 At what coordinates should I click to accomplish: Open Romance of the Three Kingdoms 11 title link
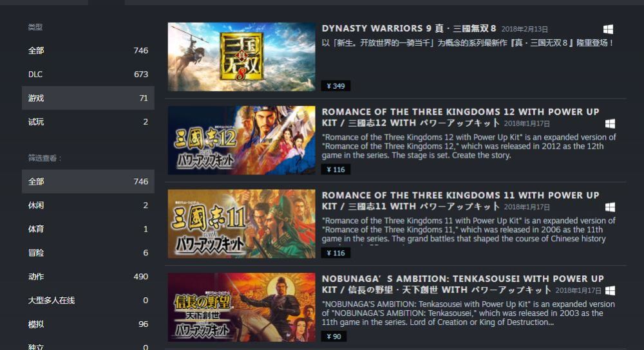pos(460,201)
